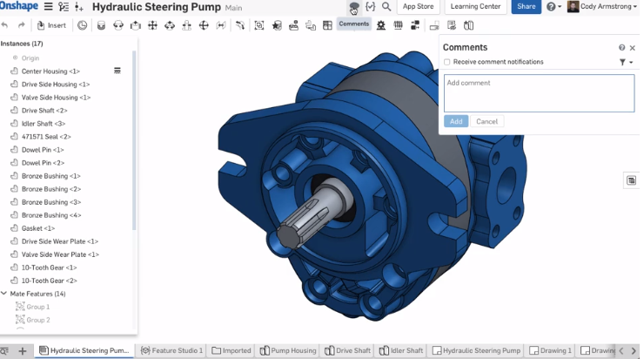The height and width of the screenshot is (359, 644).
Task: Open the help question mark menu
Action: point(552,7)
